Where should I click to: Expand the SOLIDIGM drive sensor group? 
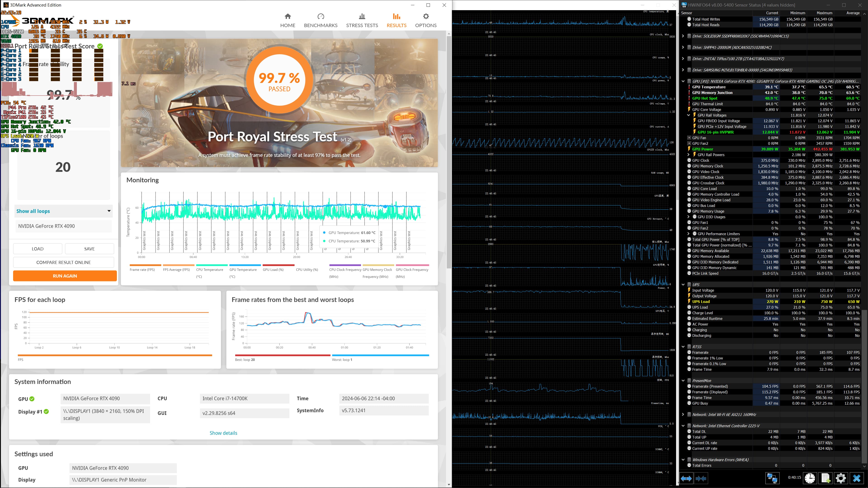click(683, 36)
